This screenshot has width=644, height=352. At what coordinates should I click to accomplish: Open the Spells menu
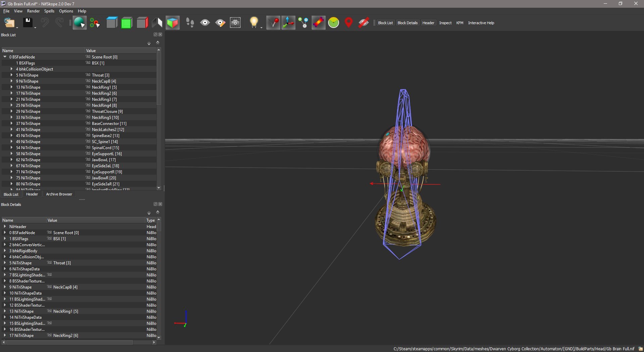coord(49,11)
